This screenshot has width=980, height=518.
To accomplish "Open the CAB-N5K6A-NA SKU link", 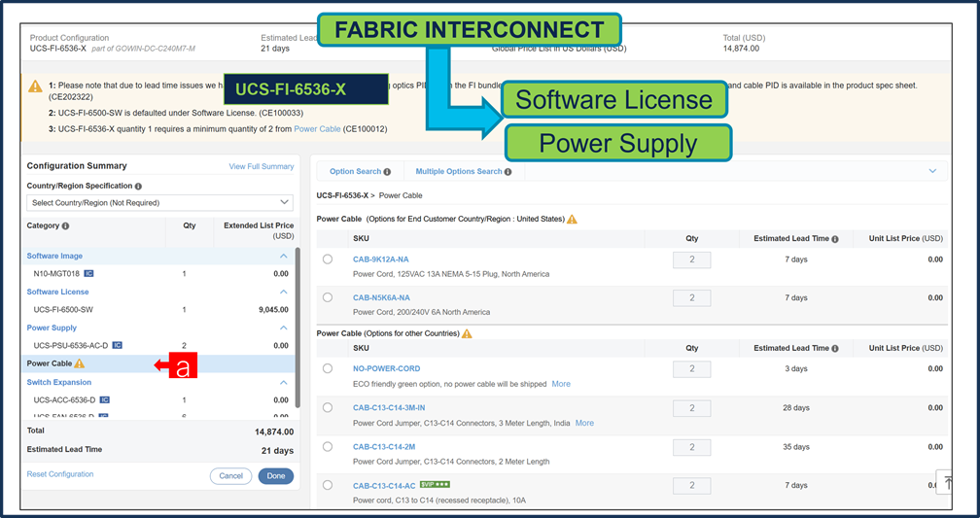I will tap(381, 298).
